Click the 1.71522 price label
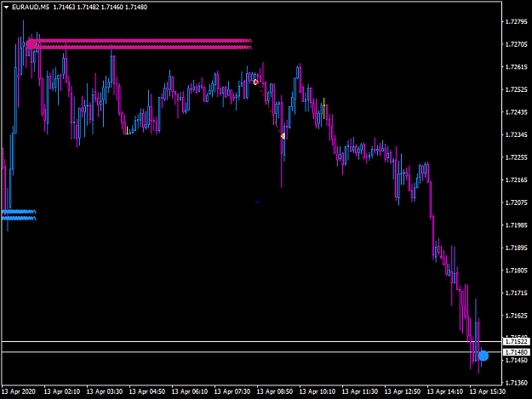This screenshot has height=399, width=532. click(x=516, y=341)
